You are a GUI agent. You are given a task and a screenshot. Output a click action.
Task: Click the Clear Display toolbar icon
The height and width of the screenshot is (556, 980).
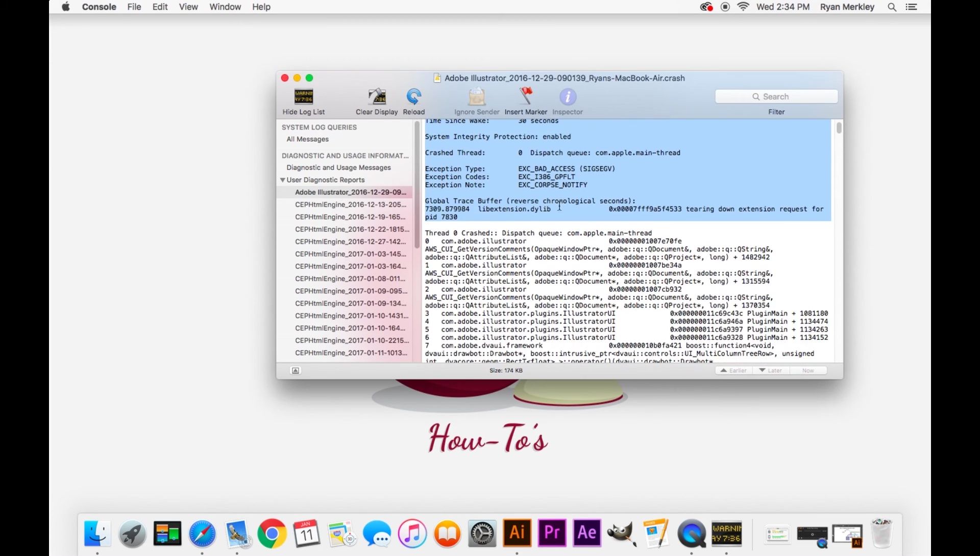point(377,96)
